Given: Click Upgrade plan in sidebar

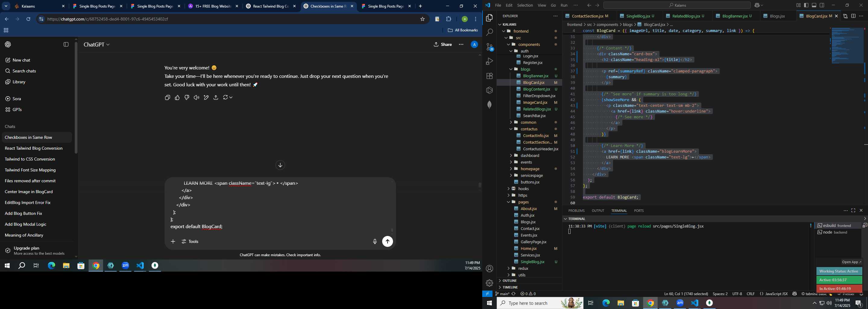Looking at the screenshot, I should tap(37, 250).
